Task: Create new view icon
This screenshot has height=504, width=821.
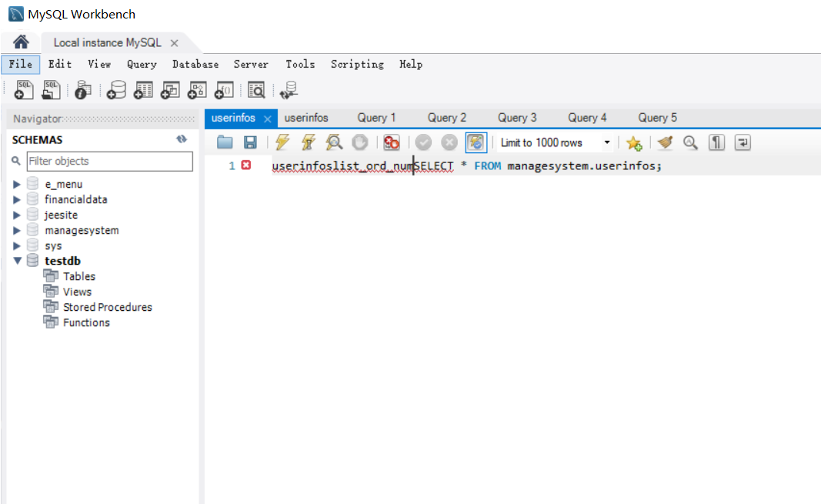Action: [170, 90]
